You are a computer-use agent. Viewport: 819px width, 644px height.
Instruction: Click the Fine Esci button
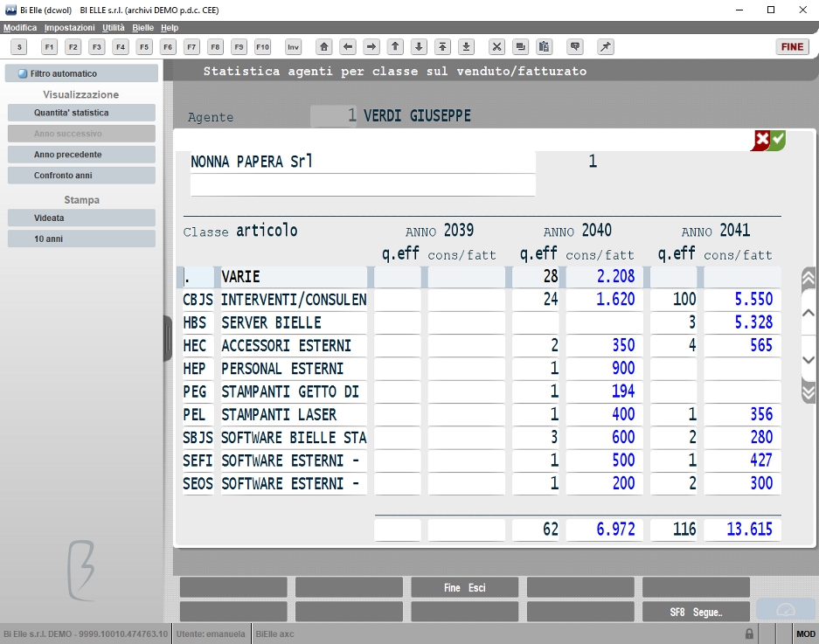pyautogui.click(x=465, y=587)
